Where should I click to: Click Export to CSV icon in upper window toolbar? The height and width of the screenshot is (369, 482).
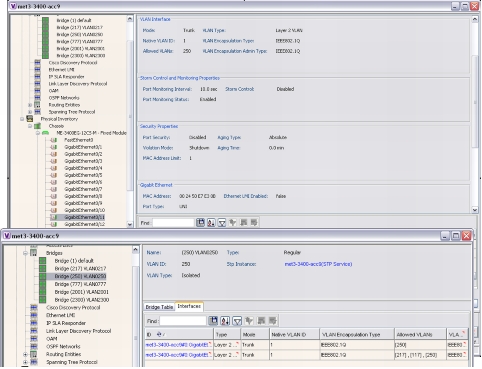pyautogui.click(x=200, y=222)
